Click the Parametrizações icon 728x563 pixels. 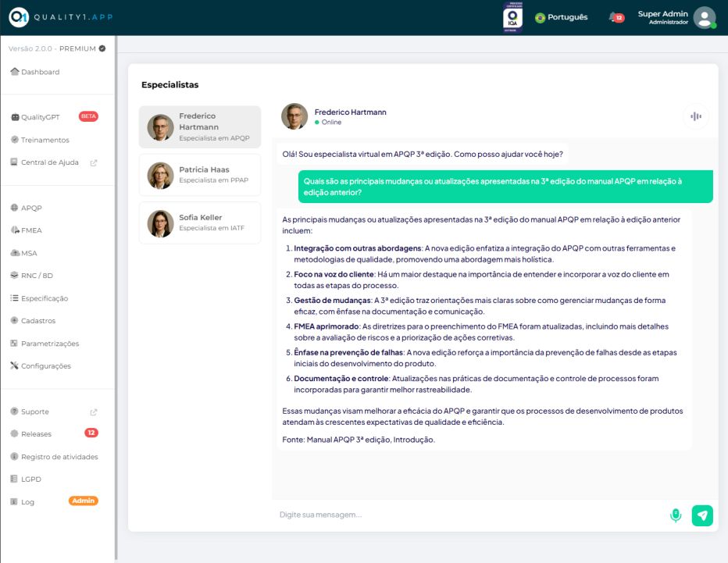[x=14, y=343]
